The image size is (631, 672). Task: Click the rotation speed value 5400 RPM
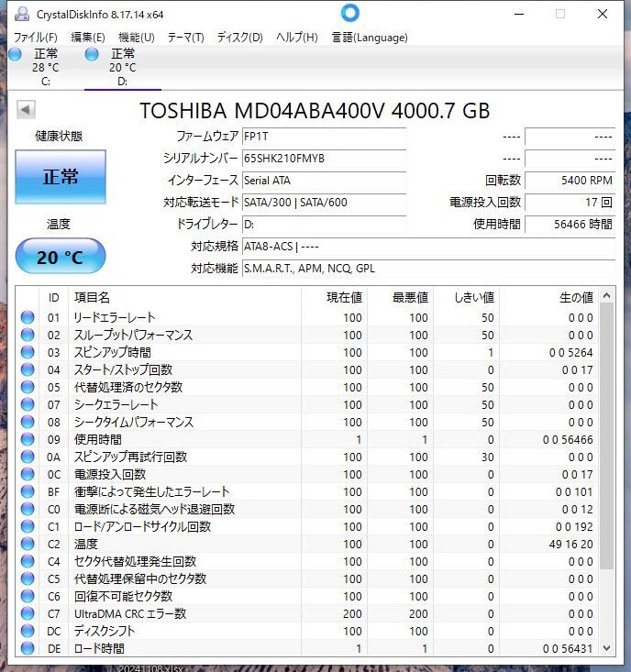pos(570,181)
